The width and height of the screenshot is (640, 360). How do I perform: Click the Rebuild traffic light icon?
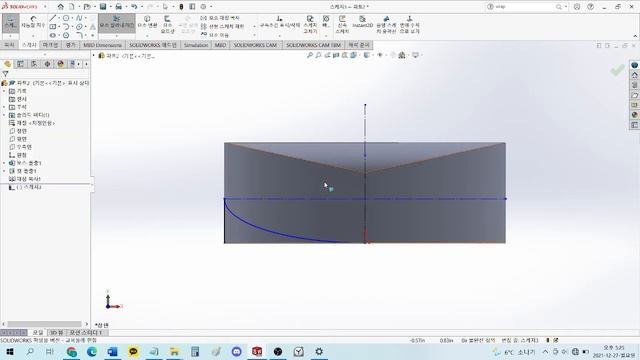[x=181, y=7]
